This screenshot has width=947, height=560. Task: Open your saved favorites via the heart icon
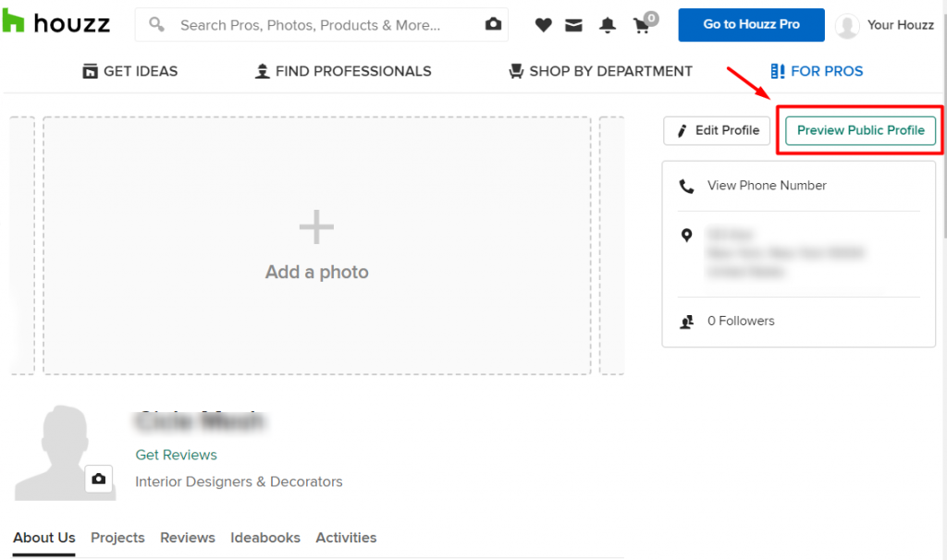point(543,25)
